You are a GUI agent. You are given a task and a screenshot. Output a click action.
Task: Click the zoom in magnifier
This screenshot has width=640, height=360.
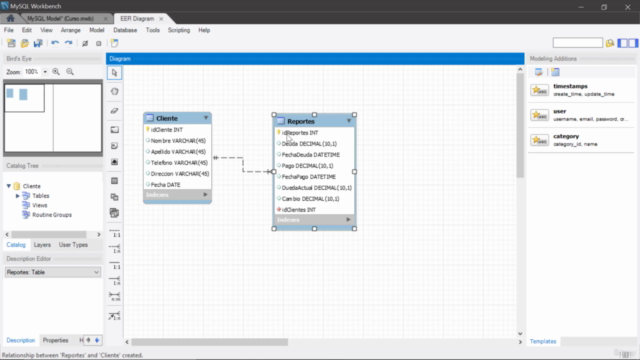coord(56,72)
